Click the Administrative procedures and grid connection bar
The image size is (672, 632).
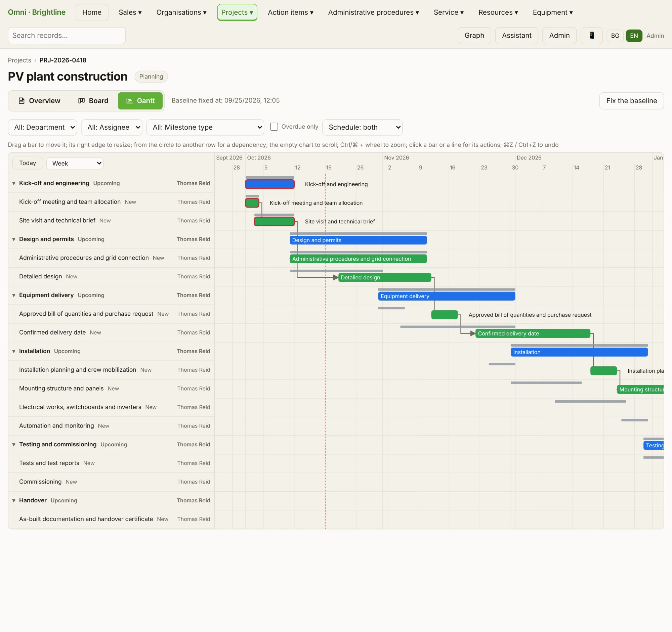tap(358, 259)
